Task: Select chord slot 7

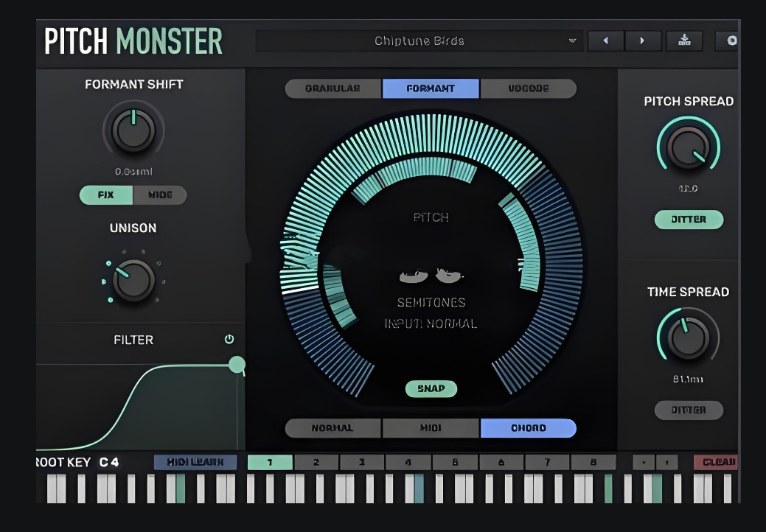Action: [x=547, y=462]
